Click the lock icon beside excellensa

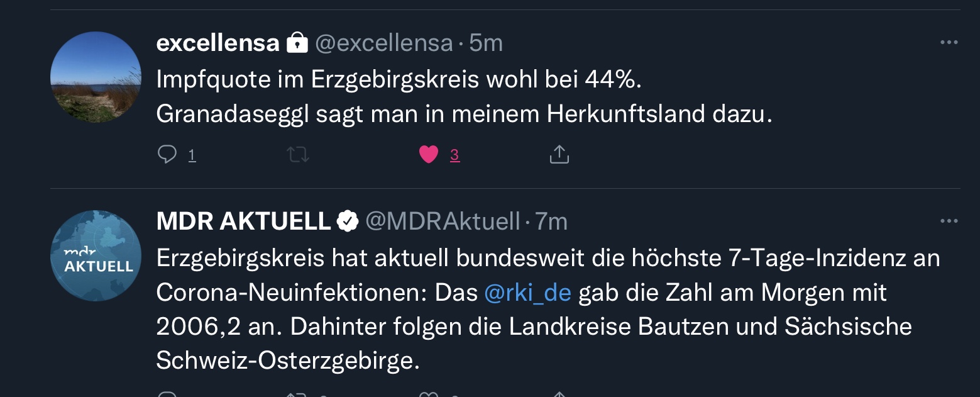coord(297,43)
